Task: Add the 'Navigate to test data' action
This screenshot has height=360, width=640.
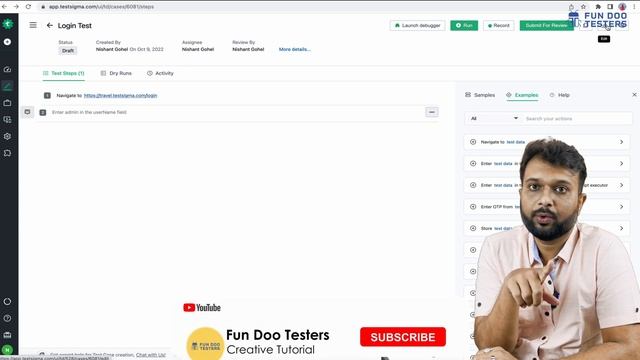Action: click(x=473, y=142)
